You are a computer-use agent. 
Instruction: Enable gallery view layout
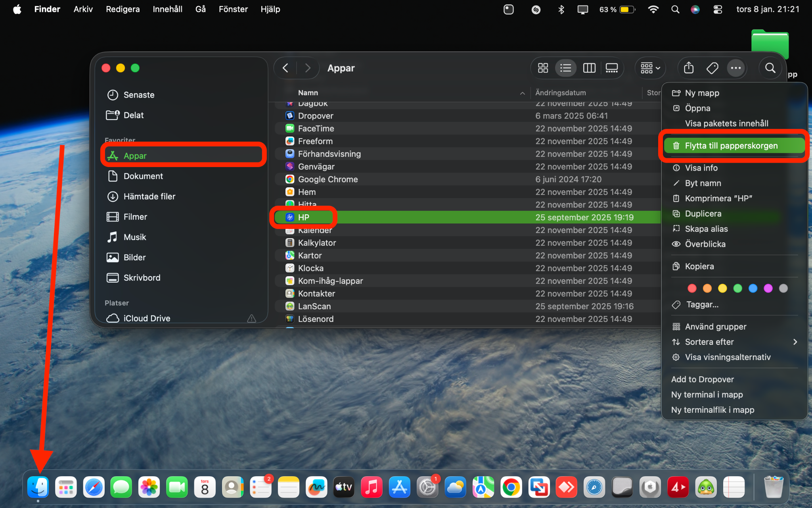click(x=612, y=68)
